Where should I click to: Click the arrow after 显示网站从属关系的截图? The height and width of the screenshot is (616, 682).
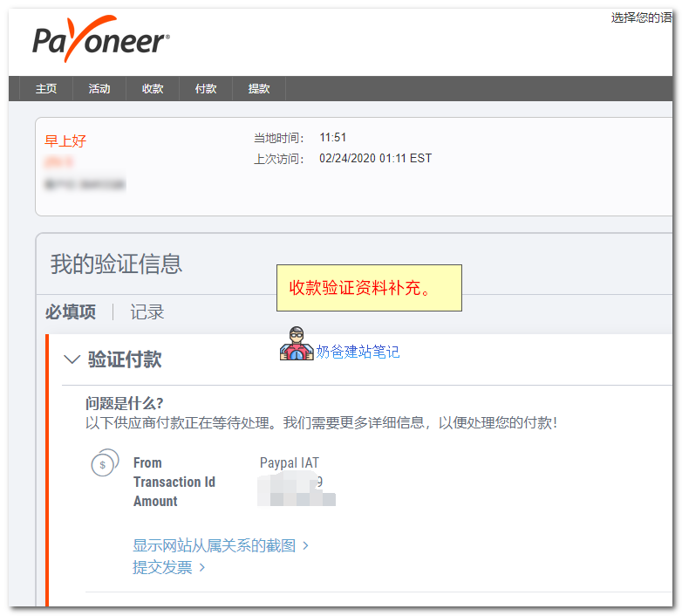point(306,546)
